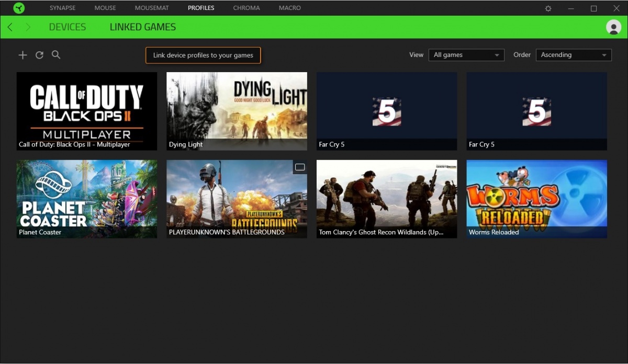Select the LINKED GAMES subsection
The image size is (628, 364).
tap(143, 27)
